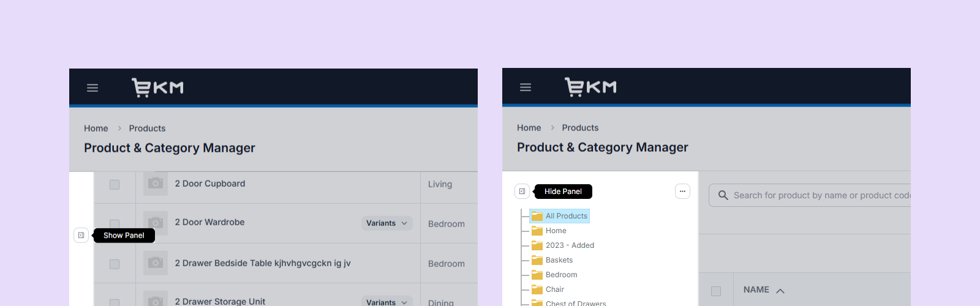Screen dimensions: 980x306
Task: Select the 2023 - Added category
Action: tap(570, 245)
